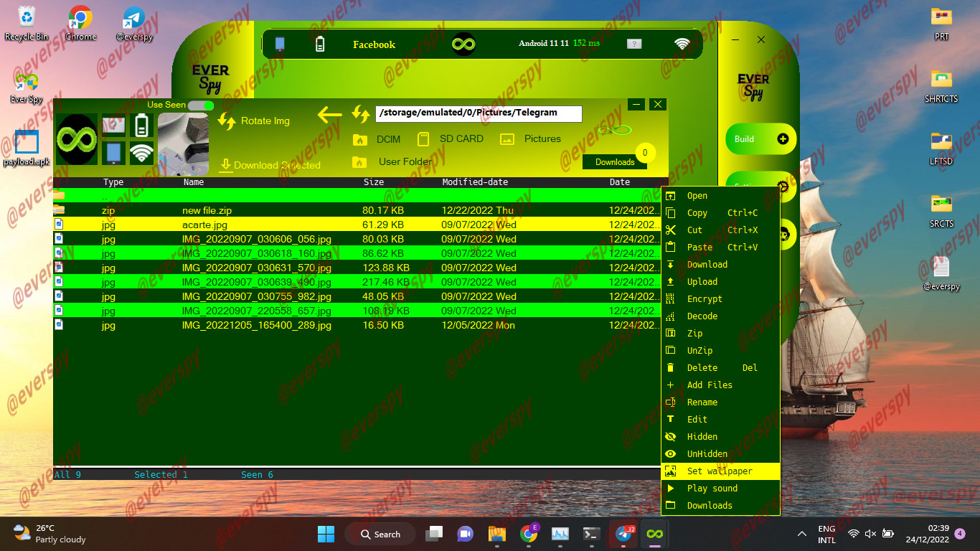This screenshot has height=551, width=980.
Task: Click the dark Downloads button in file manager header
Action: tap(615, 162)
